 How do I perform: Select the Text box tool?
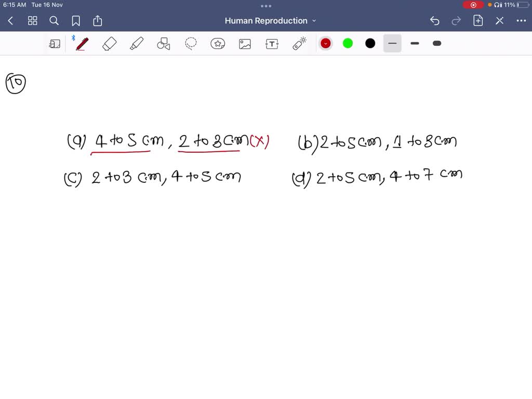point(272,44)
